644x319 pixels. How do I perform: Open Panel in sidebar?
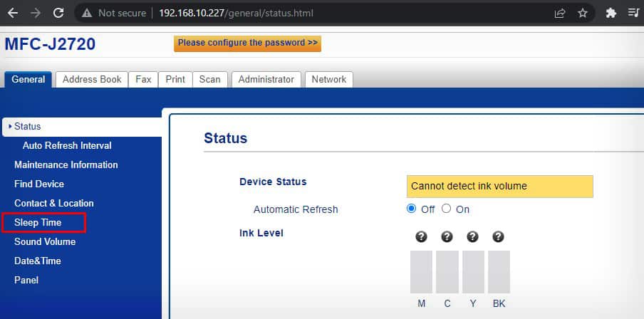[x=26, y=281]
